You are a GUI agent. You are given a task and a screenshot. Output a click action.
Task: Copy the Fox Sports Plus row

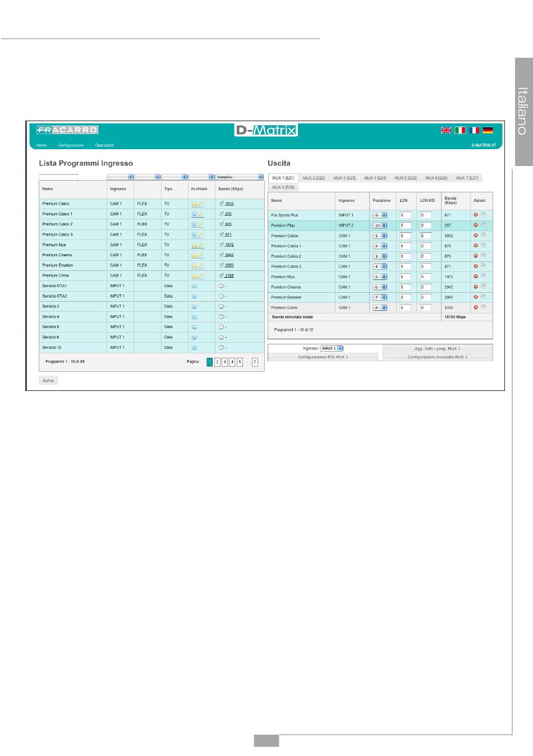[x=483, y=214]
